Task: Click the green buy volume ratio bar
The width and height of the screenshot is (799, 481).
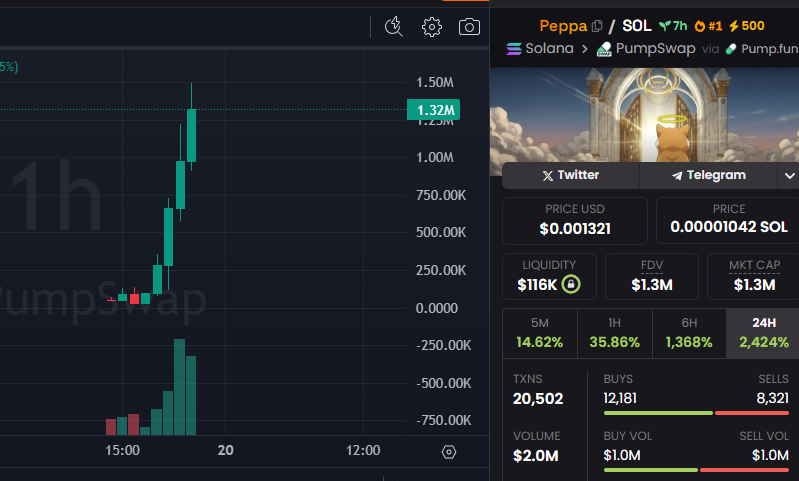Action: click(x=651, y=470)
